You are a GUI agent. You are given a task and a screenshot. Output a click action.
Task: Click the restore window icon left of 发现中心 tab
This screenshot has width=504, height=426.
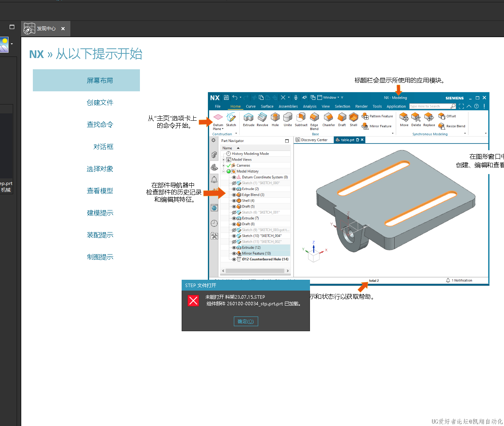[x=12, y=27]
